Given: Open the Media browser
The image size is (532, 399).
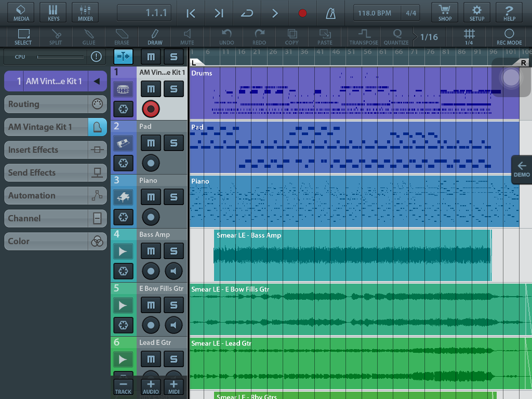Looking at the screenshot, I should tap(21, 12).
